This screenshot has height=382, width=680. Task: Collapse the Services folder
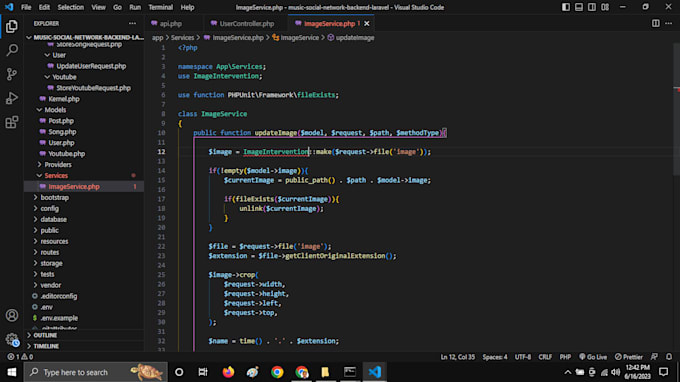point(56,176)
